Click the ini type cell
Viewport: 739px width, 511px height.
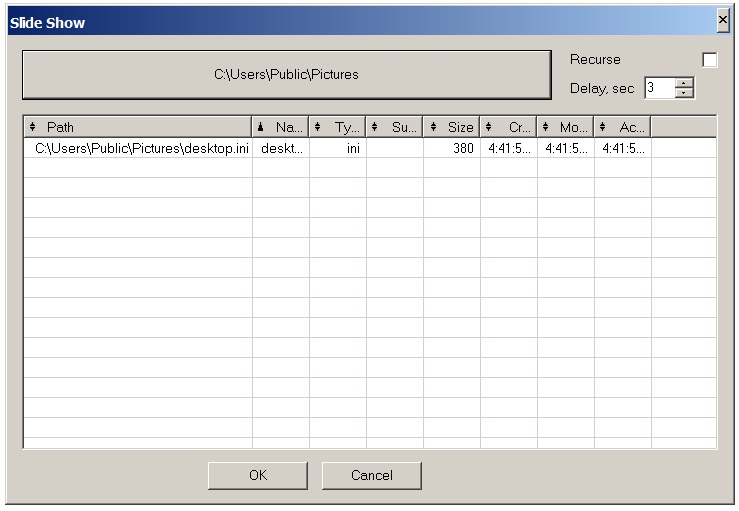point(338,148)
